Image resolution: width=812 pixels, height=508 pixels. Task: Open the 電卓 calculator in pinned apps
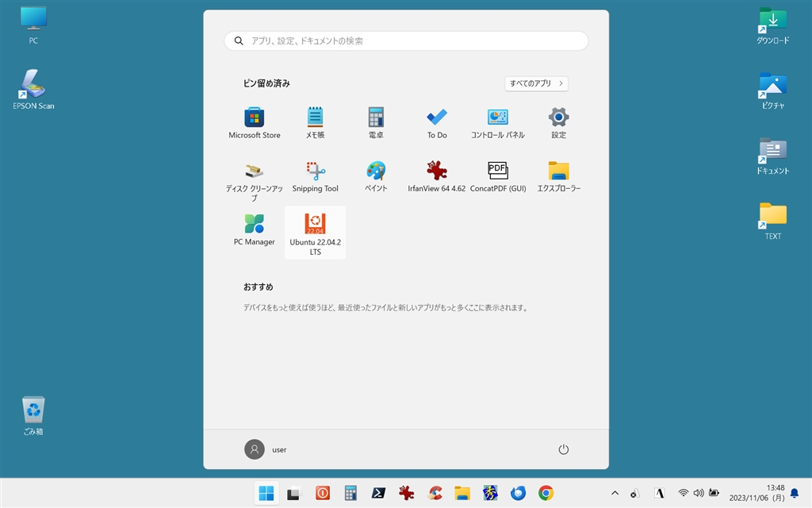(376, 123)
